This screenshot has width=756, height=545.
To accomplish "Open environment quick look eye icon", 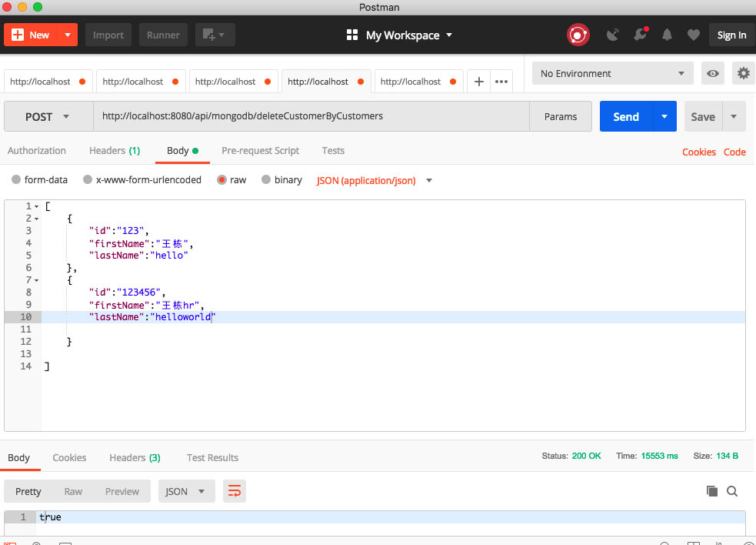I will [714, 74].
